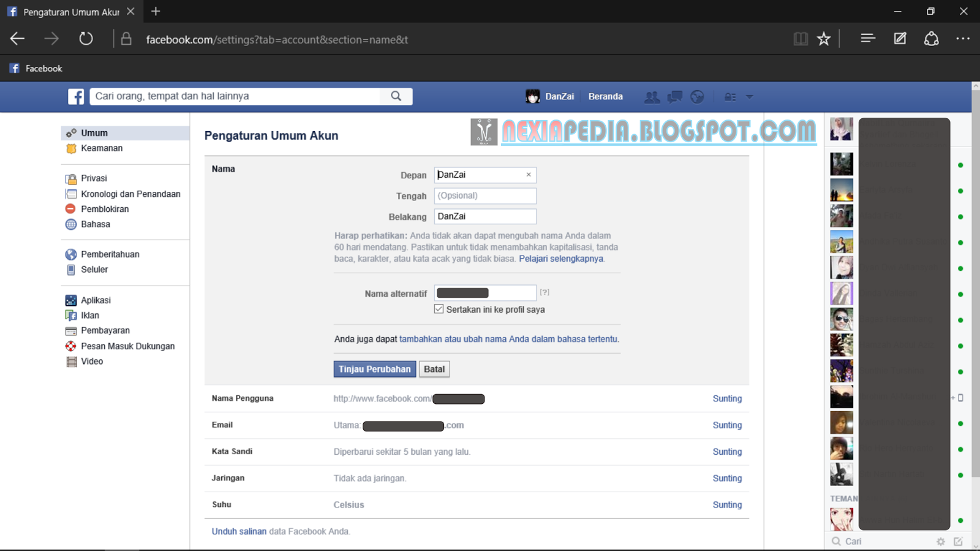980x551 pixels.
Task: Open chat settings gear icon
Action: tap(941, 541)
